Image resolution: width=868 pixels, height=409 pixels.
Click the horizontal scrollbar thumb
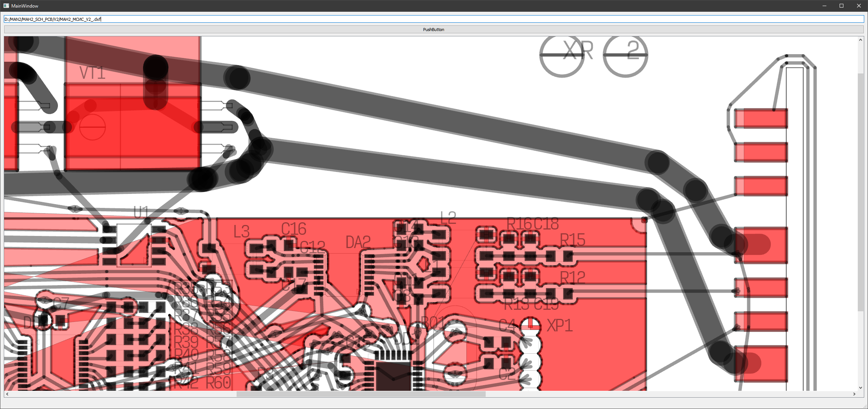361,394
